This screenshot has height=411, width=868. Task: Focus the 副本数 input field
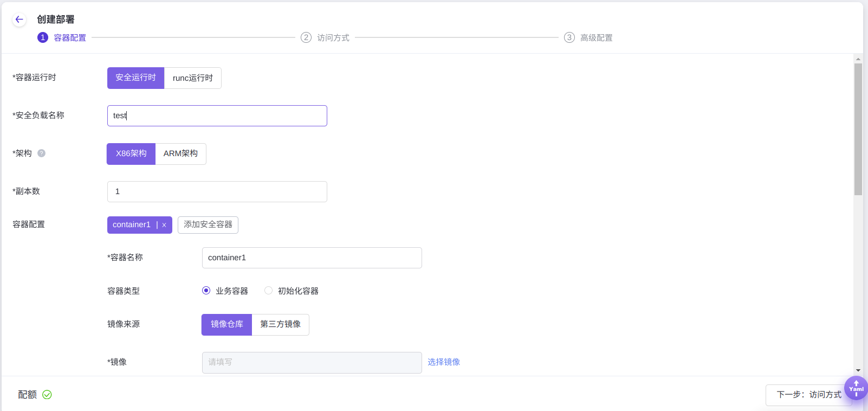217,191
